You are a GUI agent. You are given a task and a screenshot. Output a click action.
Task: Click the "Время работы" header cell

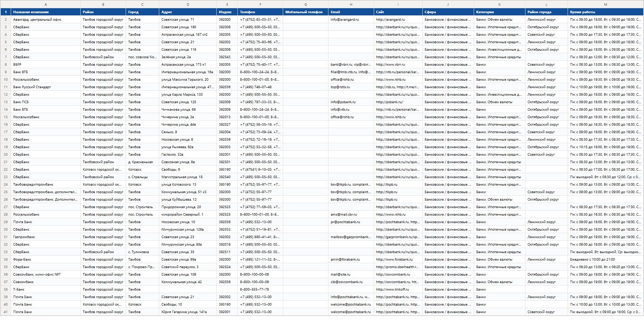click(x=605, y=12)
